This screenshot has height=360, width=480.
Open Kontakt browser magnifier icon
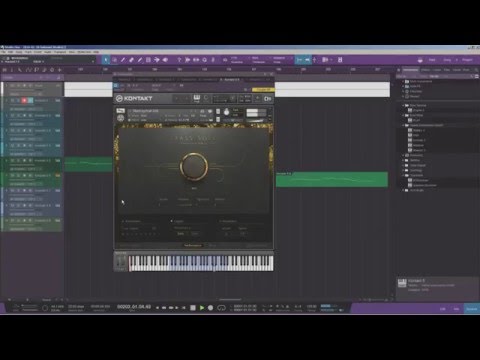(x=206, y=98)
